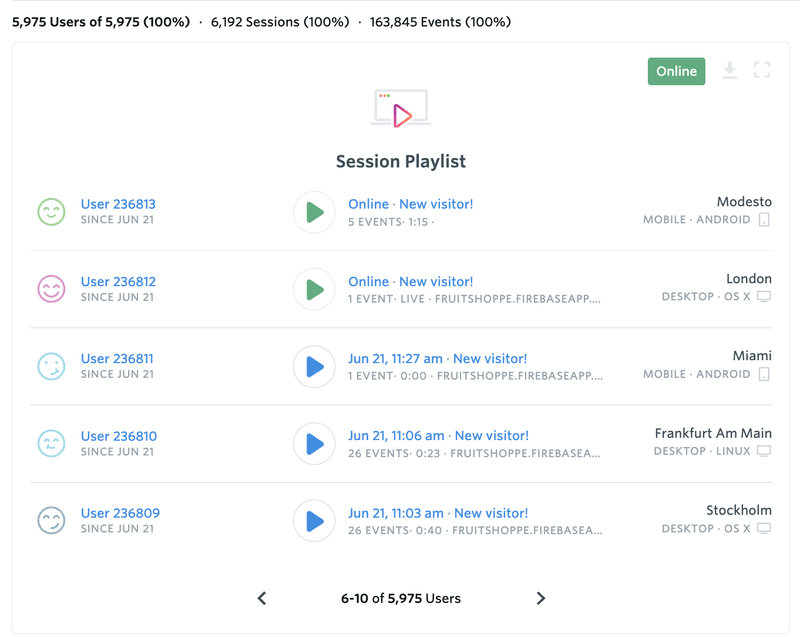Open the User 236810 profile link
Image resolution: width=800 pixels, height=637 pixels.
pos(118,436)
